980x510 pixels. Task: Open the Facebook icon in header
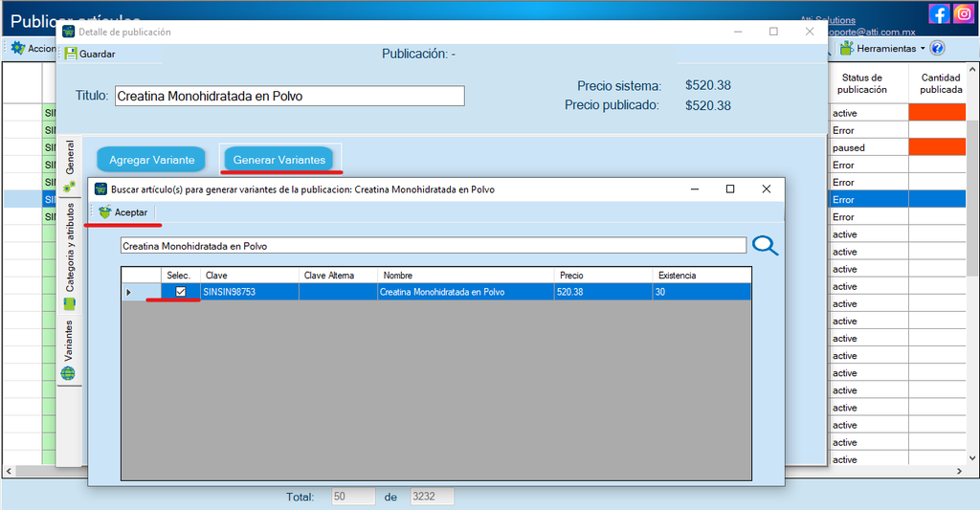point(940,13)
